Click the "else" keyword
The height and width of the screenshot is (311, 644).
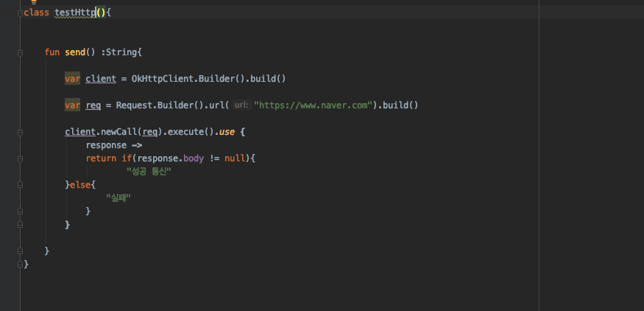[x=80, y=185]
